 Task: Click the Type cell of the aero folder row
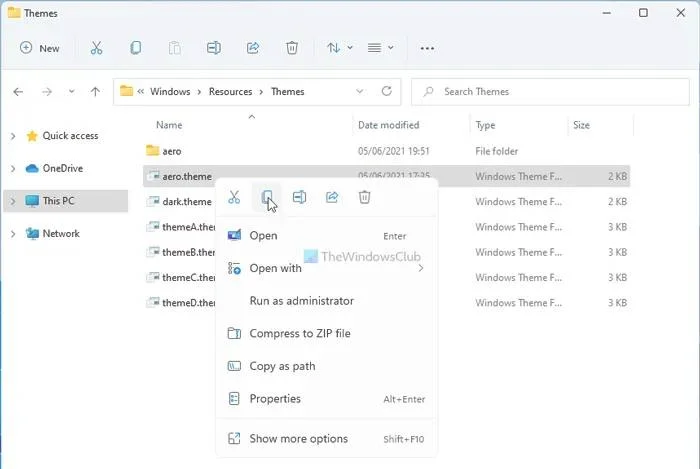pos(496,151)
